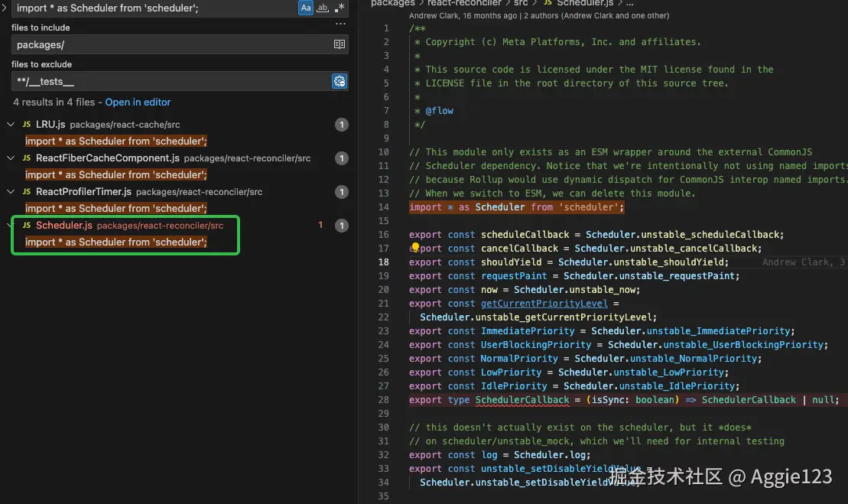Click the JS file icon beside LRU.js
The image size is (848, 504).
[x=27, y=125]
